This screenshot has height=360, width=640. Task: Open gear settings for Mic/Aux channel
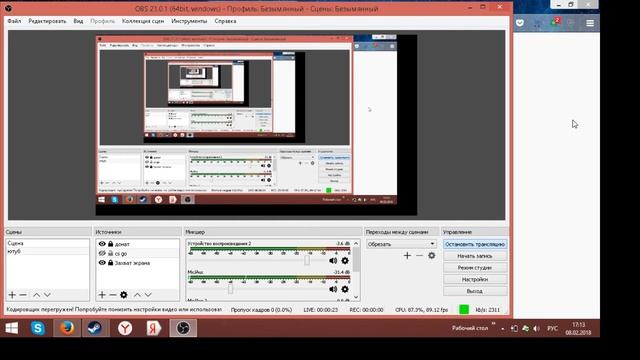345,289
